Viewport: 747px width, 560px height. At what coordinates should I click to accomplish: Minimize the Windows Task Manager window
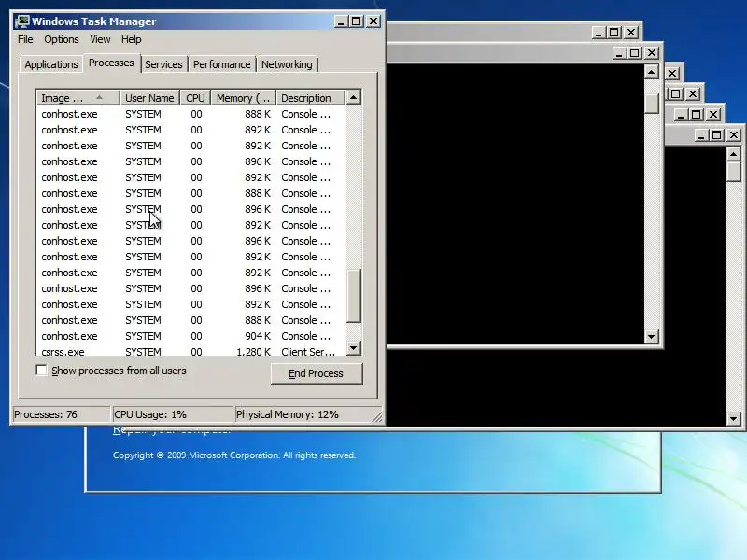(341, 21)
